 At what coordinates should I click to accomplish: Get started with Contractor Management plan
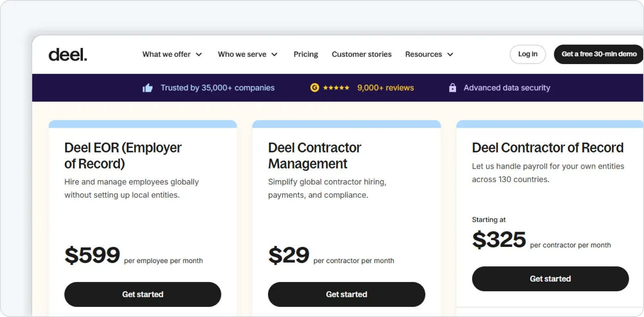pyautogui.click(x=346, y=294)
